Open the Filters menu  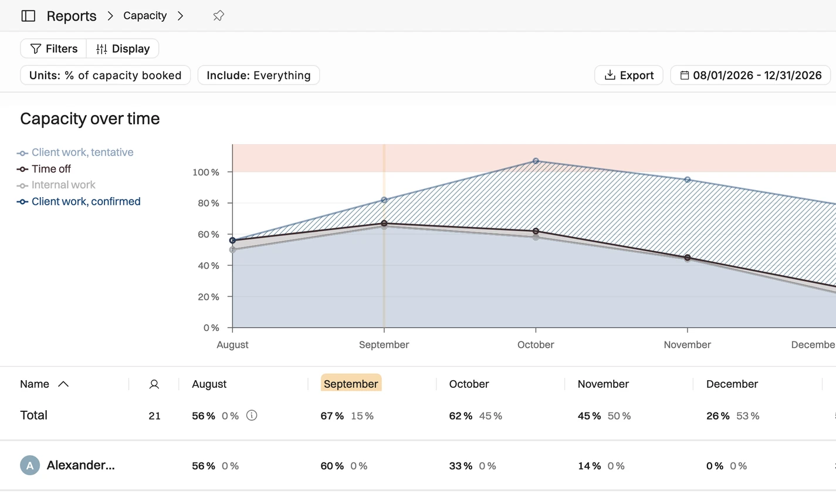tap(53, 49)
